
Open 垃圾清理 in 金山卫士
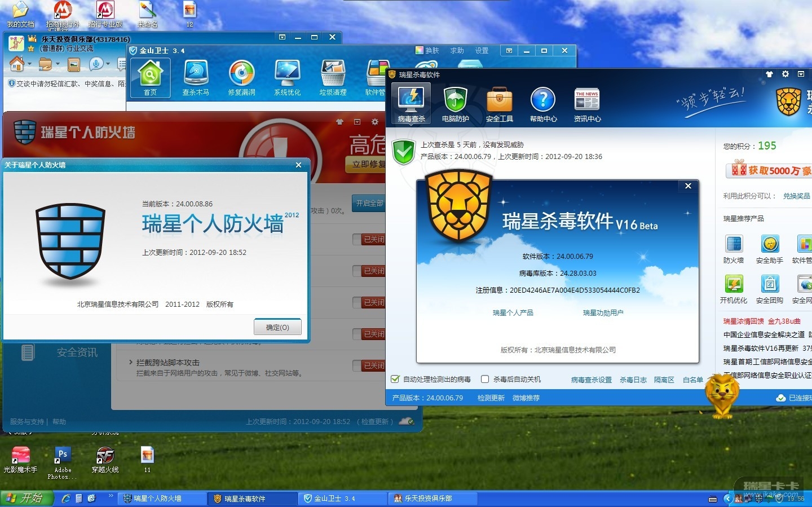pos(333,78)
